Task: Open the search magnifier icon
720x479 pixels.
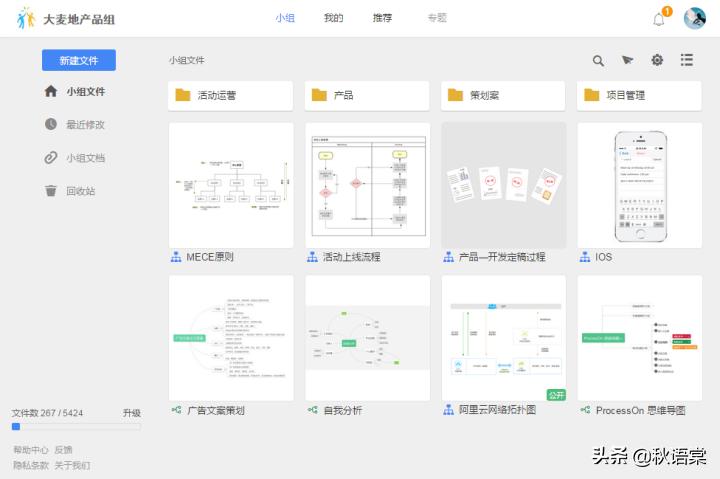Action: coord(598,61)
